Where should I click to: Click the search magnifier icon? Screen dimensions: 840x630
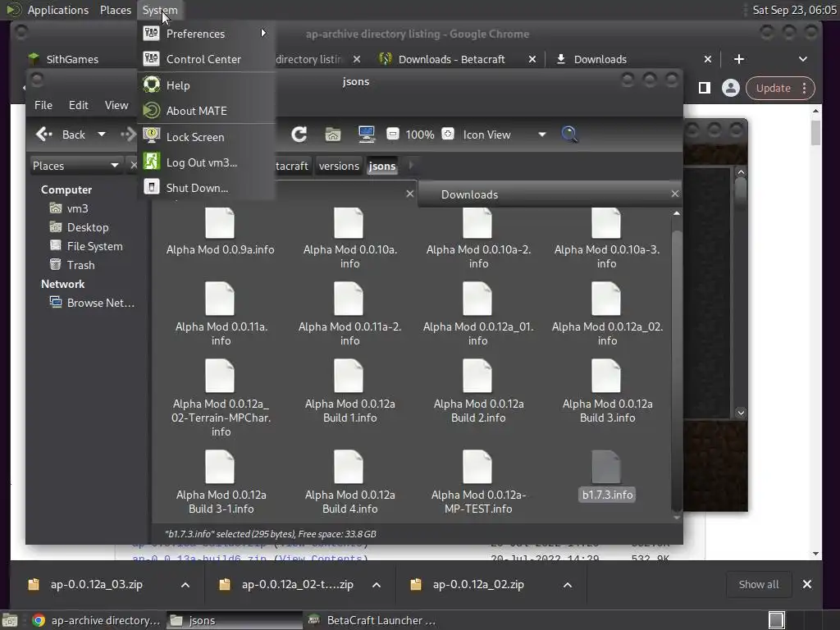[569, 135]
